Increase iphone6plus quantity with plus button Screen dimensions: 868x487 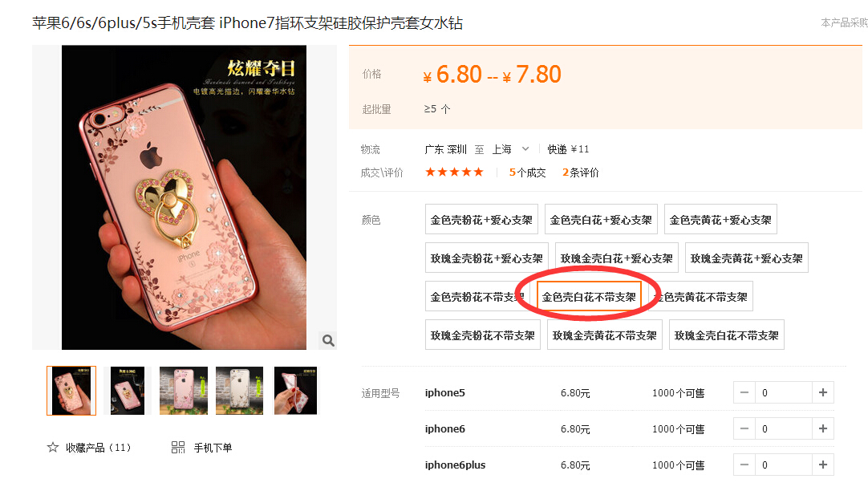point(822,465)
